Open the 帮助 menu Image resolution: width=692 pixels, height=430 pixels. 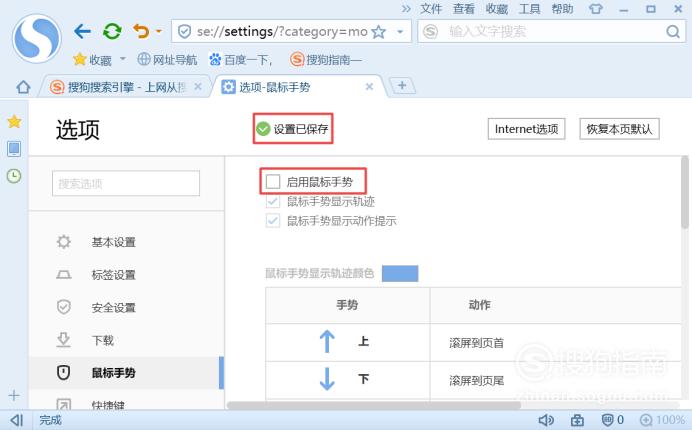[563, 9]
